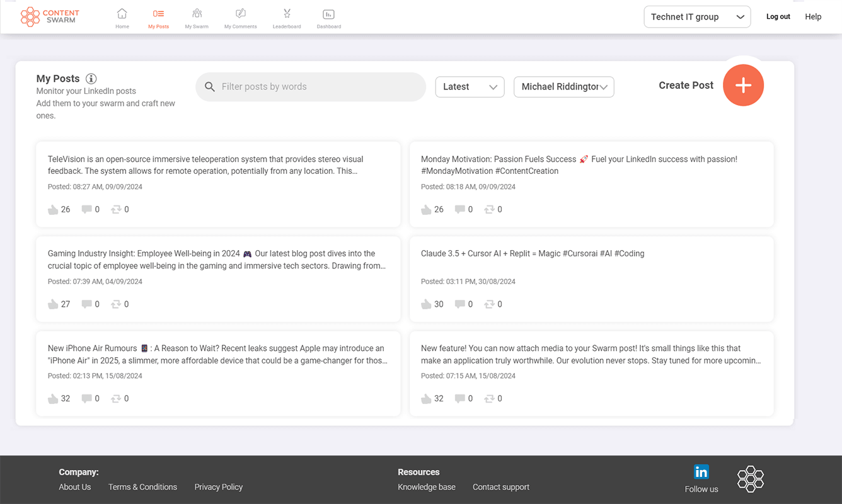Click the 'Follow us' footer text
The width and height of the screenshot is (842, 504).
pyautogui.click(x=701, y=489)
